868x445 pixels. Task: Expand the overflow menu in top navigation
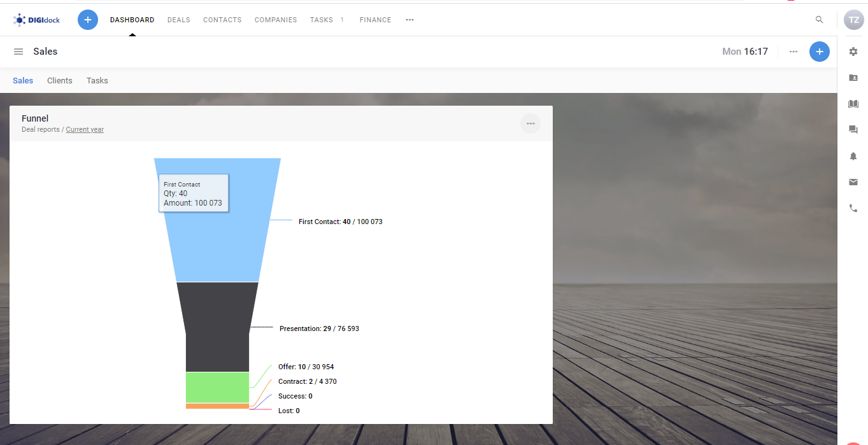pos(409,20)
